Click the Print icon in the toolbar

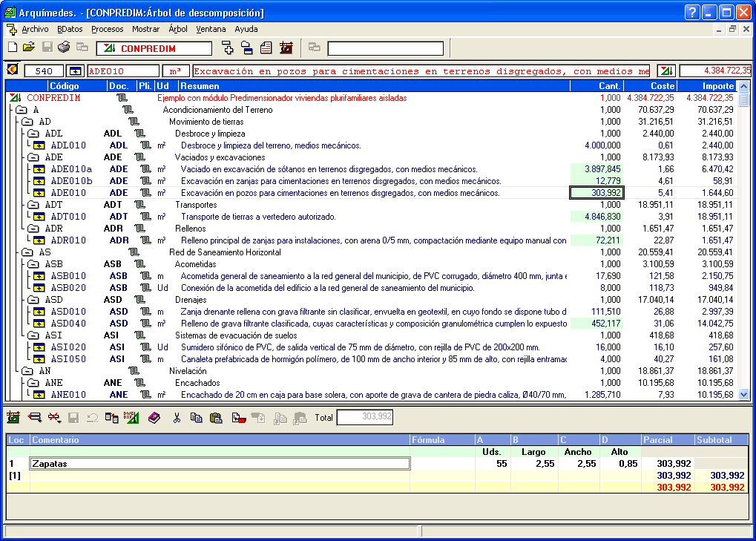[x=64, y=47]
